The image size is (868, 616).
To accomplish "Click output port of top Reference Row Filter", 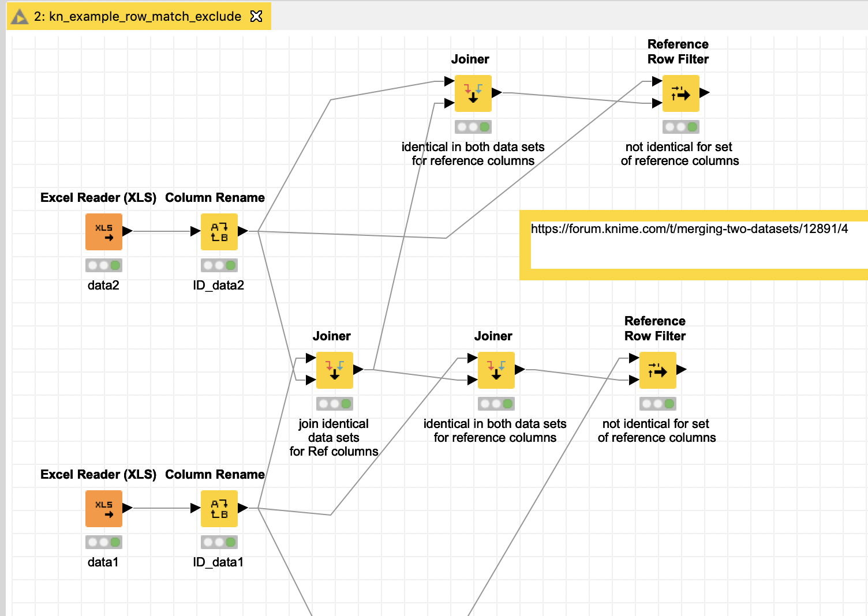I will [705, 92].
